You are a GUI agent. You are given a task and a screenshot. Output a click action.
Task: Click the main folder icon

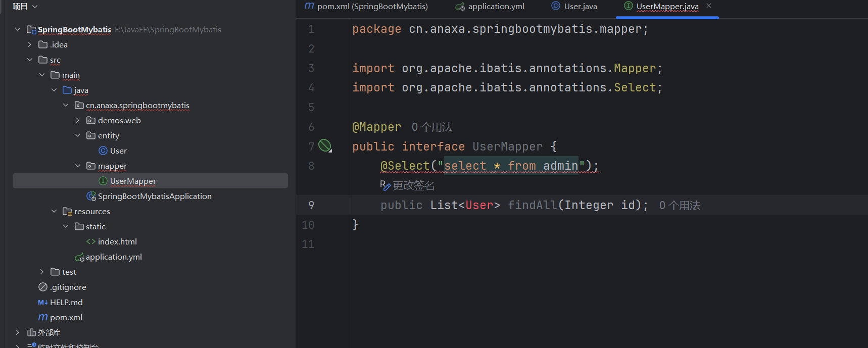[x=55, y=75]
